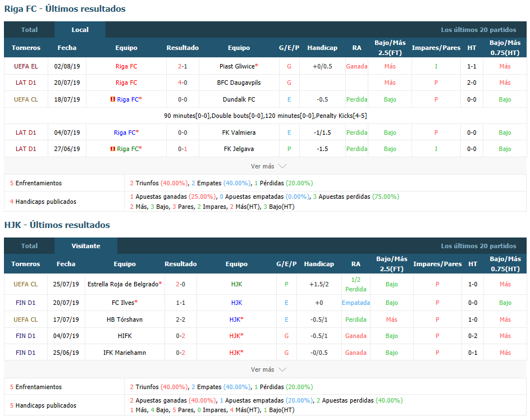The height and width of the screenshot is (420, 530).
Task: Click the Empatada RA cell in FC Ilves row
Action: coord(355,303)
